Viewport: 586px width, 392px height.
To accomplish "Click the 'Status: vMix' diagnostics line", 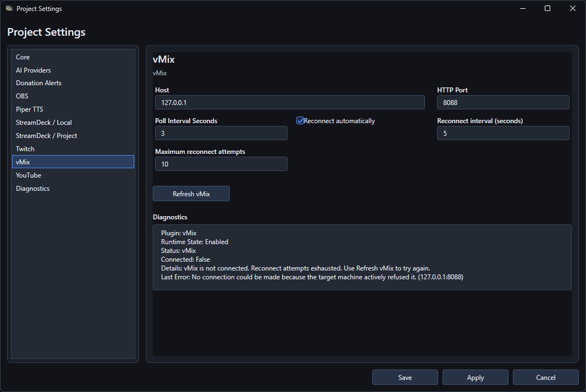I will pos(178,250).
